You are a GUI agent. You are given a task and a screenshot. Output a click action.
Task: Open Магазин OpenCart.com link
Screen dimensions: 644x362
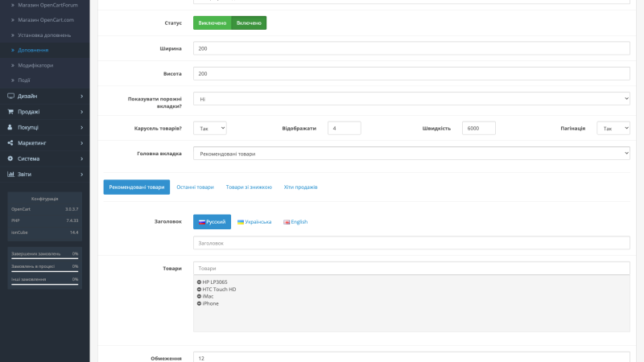tap(46, 19)
